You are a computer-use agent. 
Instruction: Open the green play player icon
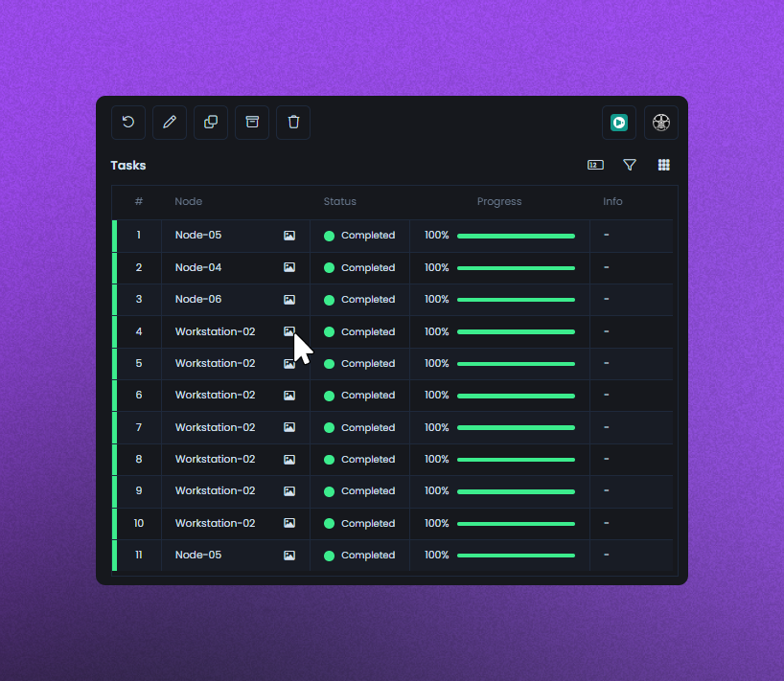click(x=619, y=123)
